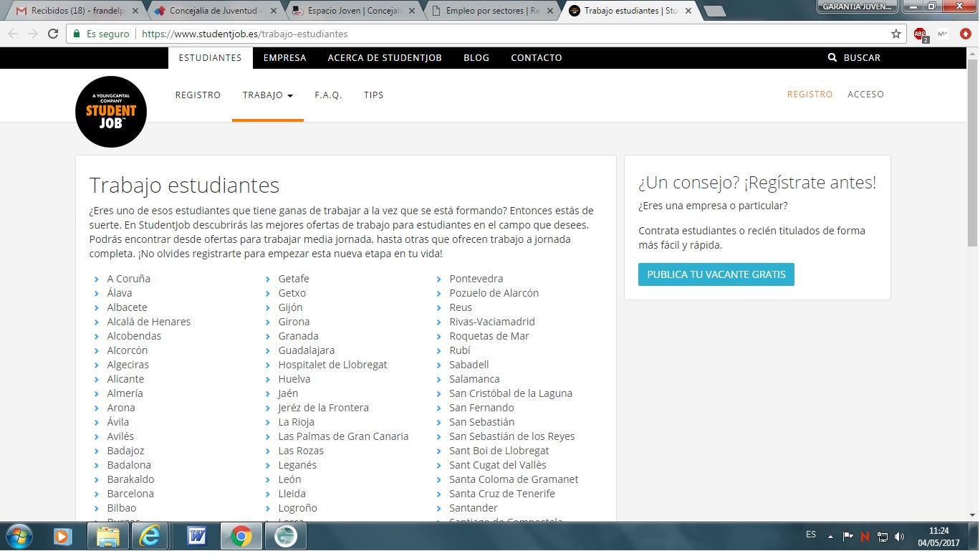Click the address bar URL field
This screenshot has height=556, width=980.
tap(501, 34)
